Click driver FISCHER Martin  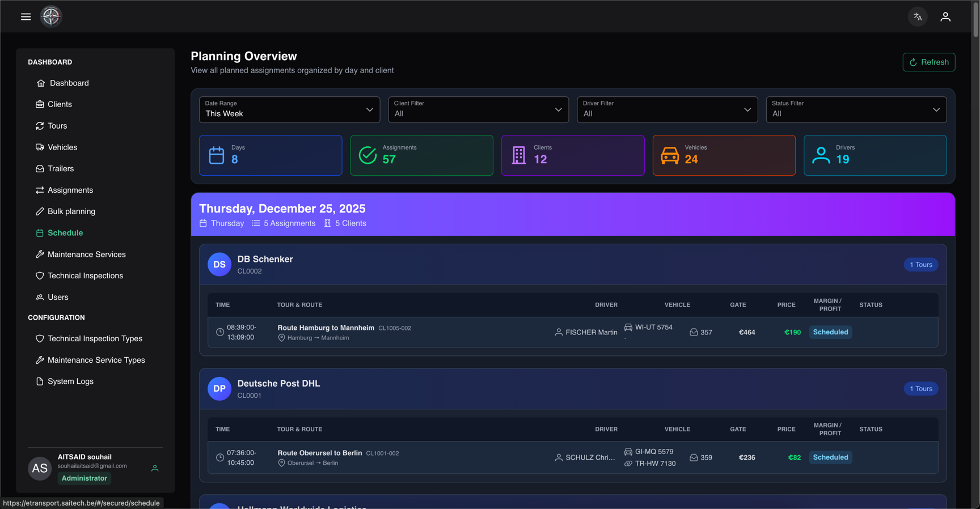(x=592, y=332)
